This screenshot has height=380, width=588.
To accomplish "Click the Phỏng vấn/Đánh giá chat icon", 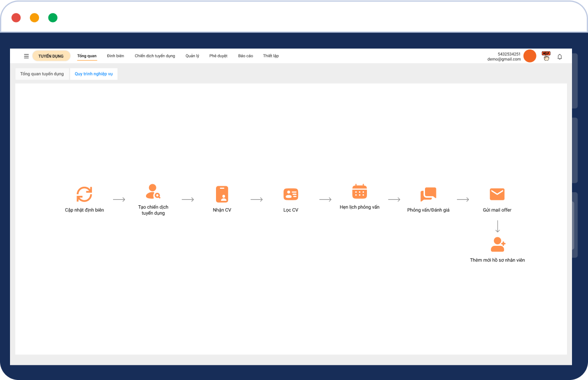I will click(428, 194).
